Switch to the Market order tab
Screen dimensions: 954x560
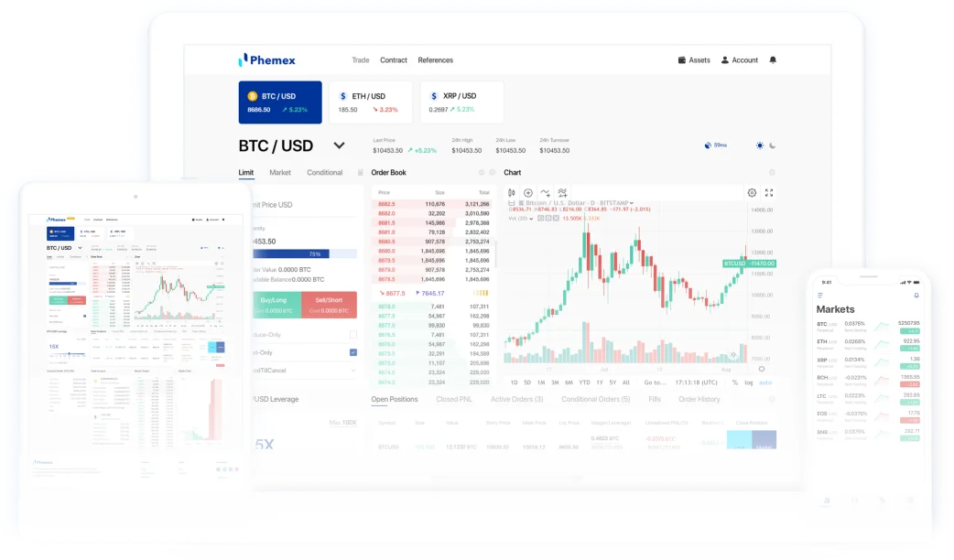tap(280, 173)
